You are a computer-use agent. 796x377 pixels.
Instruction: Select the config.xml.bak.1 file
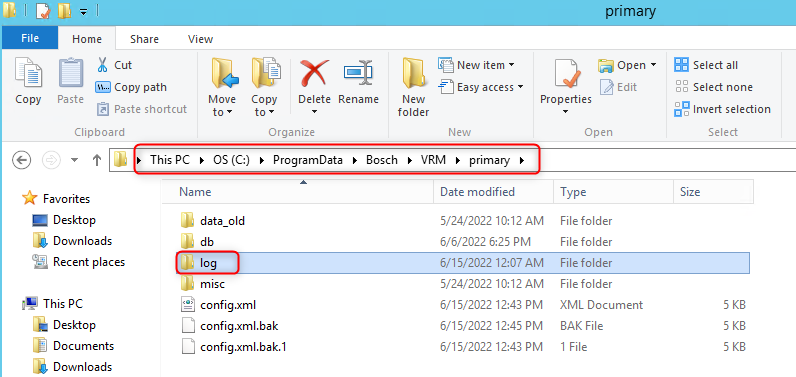pos(462,347)
